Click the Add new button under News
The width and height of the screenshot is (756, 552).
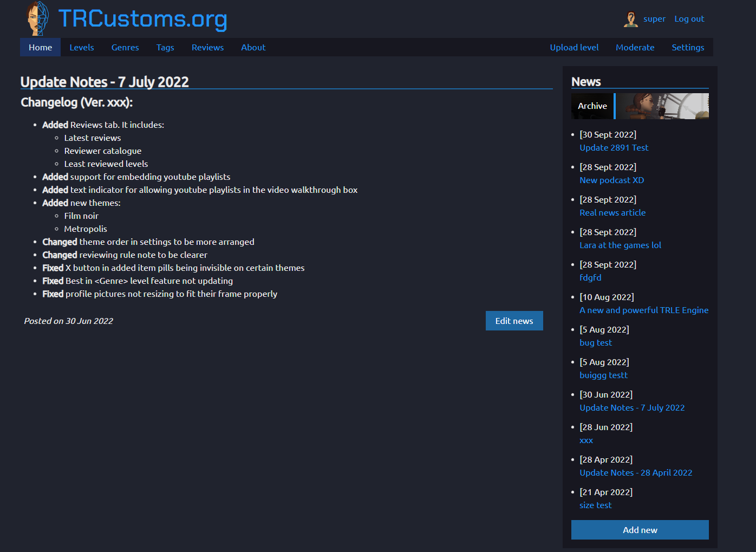(640, 530)
